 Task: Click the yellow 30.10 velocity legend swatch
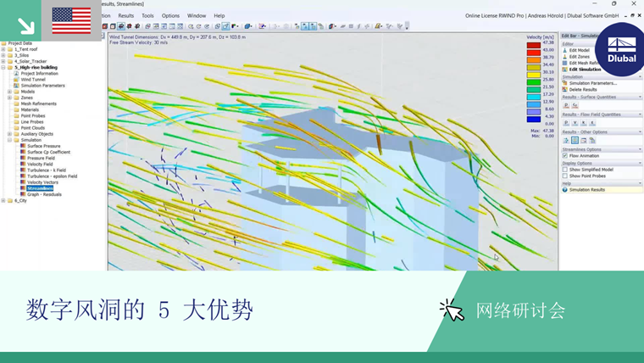(x=534, y=75)
